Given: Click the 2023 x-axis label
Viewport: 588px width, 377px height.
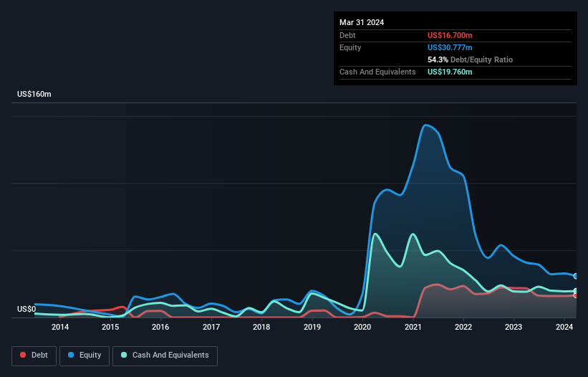Looking at the screenshot, I should click(514, 327).
